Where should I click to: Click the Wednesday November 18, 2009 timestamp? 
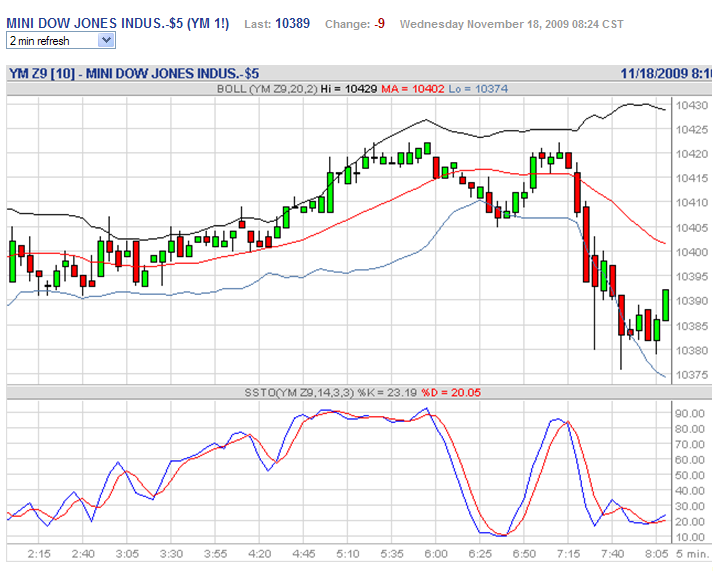coord(512,24)
